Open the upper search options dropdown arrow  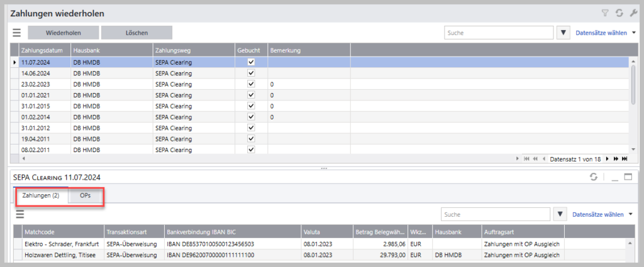[x=563, y=33]
